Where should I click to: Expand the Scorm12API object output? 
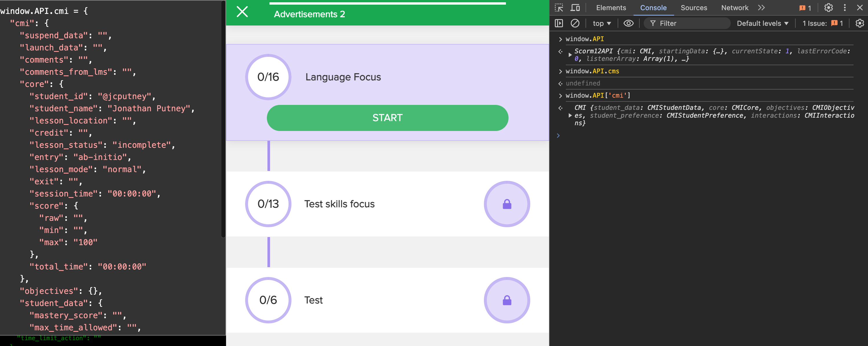point(570,55)
